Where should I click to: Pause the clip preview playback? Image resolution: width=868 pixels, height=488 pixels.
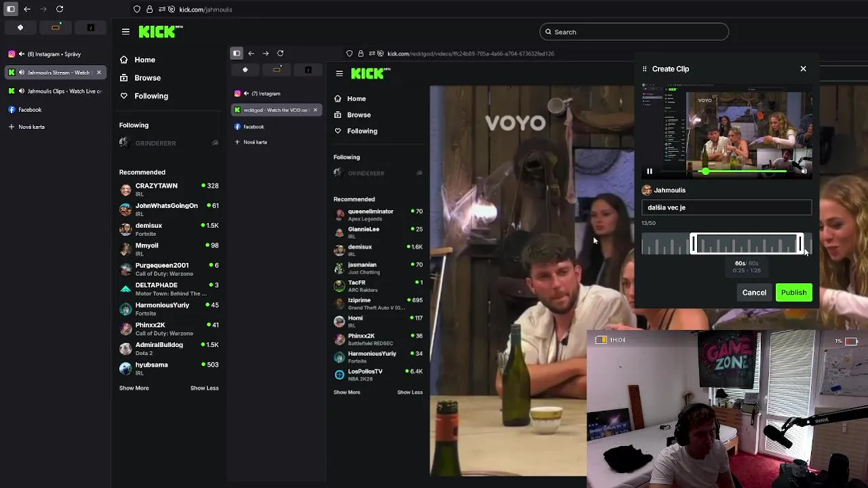coord(649,171)
